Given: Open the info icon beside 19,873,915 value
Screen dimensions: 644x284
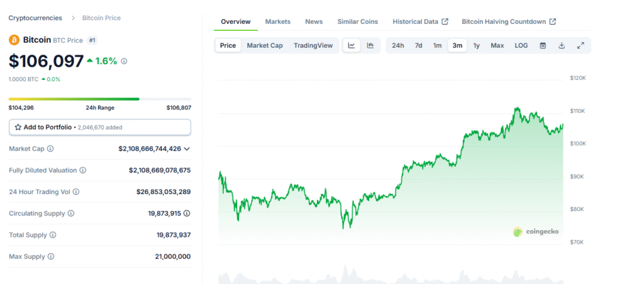Looking at the screenshot, I should (187, 213).
